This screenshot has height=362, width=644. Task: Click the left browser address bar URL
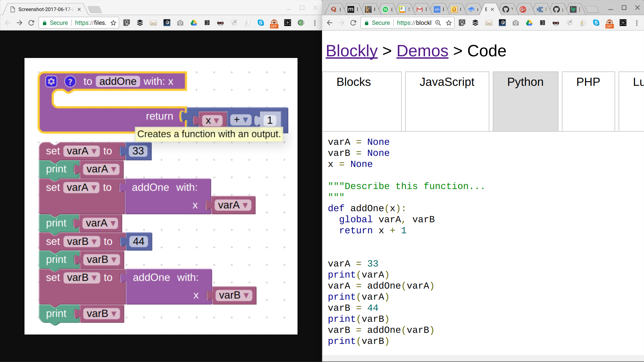(x=91, y=23)
